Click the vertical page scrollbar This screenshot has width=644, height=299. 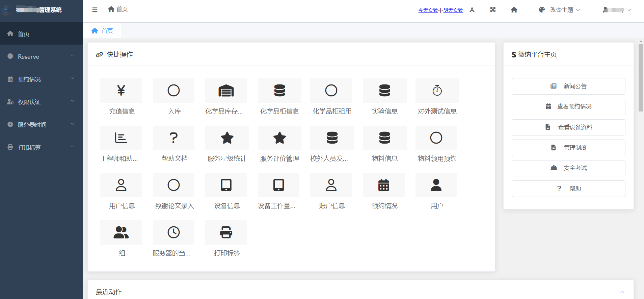click(x=641, y=78)
